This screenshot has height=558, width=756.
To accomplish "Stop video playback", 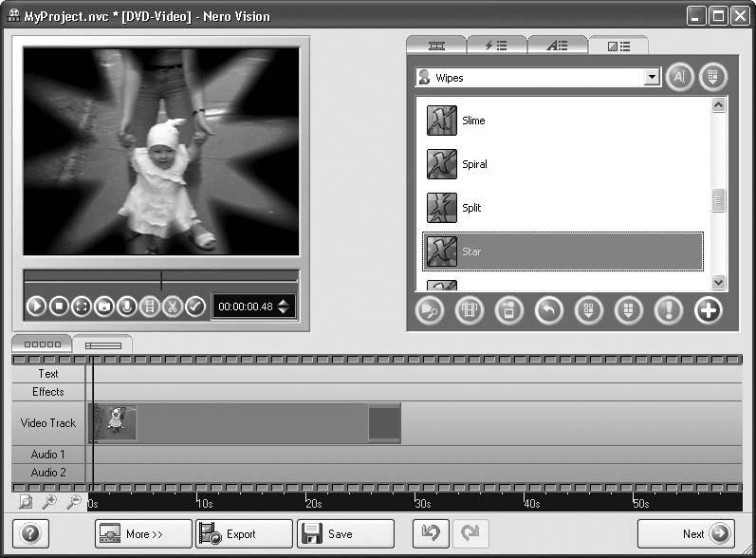I will click(59, 307).
